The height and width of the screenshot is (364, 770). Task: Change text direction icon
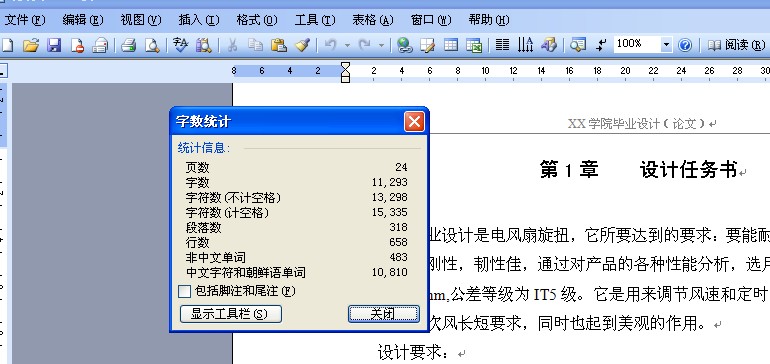[525, 46]
